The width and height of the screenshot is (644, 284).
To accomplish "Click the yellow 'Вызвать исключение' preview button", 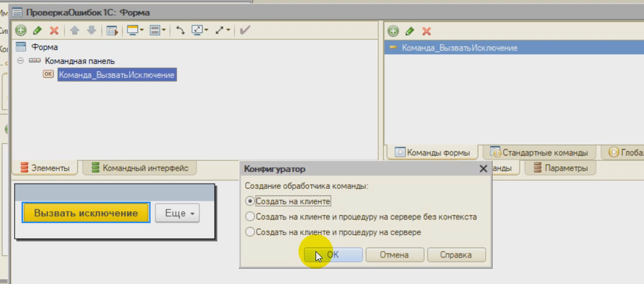I will 86,213.
